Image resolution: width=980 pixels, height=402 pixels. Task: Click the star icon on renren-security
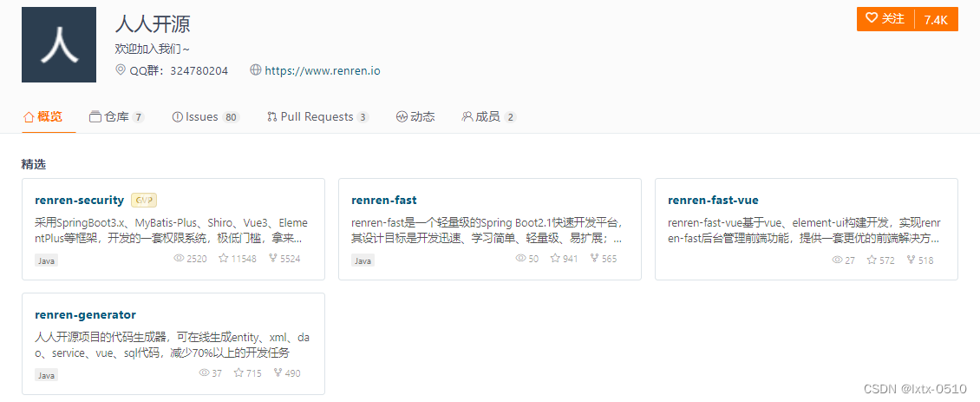point(223,258)
